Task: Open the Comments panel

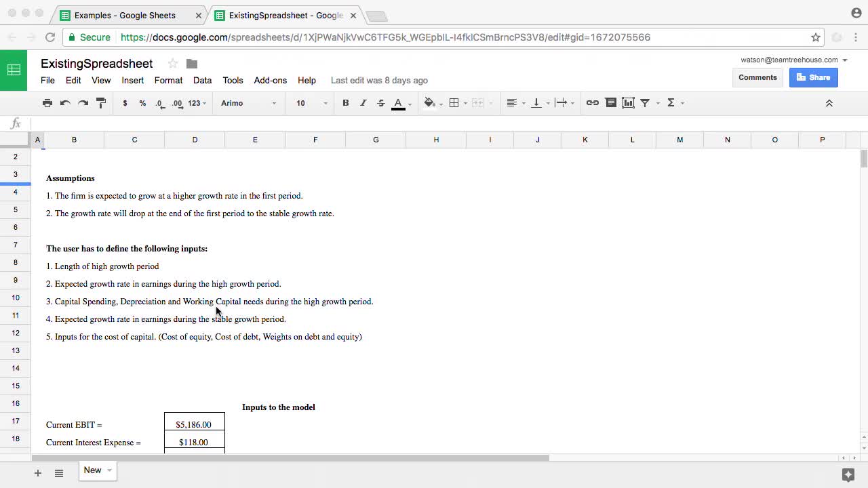Action: coord(757,77)
